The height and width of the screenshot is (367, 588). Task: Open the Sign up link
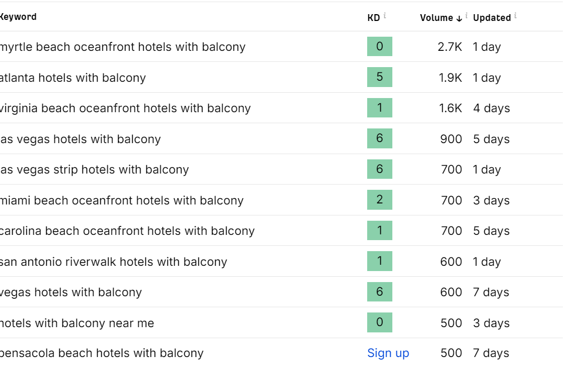click(388, 353)
